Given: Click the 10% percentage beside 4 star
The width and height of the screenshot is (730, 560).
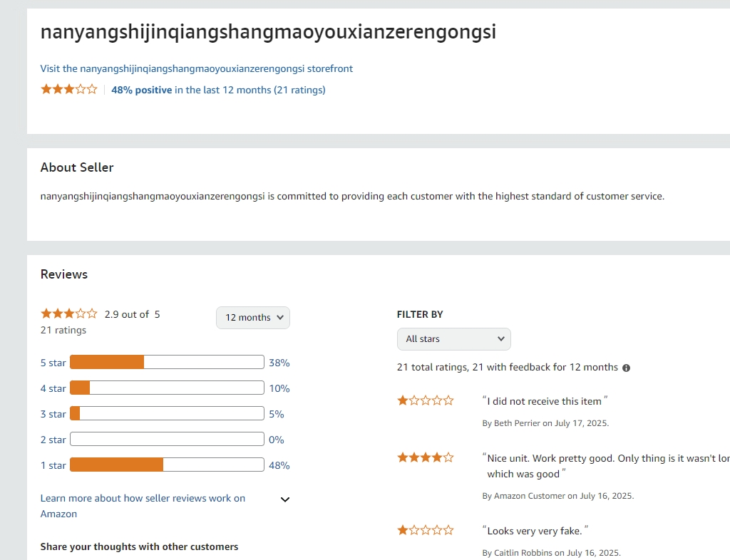Looking at the screenshot, I should click(279, 388).
